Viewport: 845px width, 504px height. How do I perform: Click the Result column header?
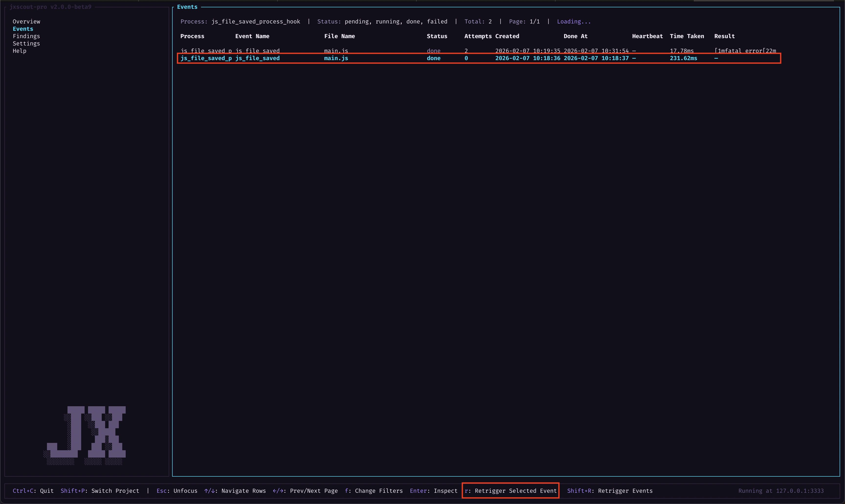pyautogui.click(x=724, y=36)
